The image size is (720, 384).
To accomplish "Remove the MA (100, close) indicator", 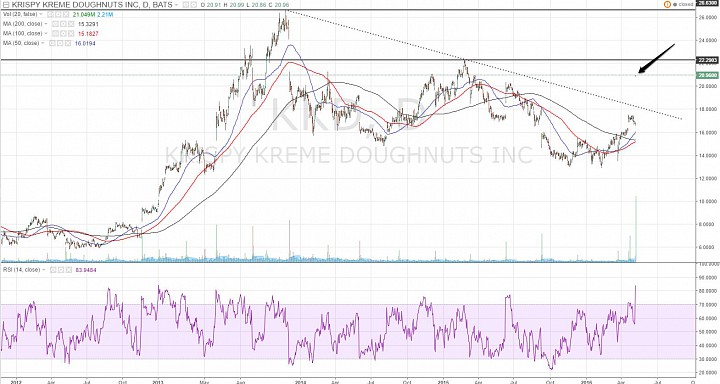I will click(x=71, y=34).
